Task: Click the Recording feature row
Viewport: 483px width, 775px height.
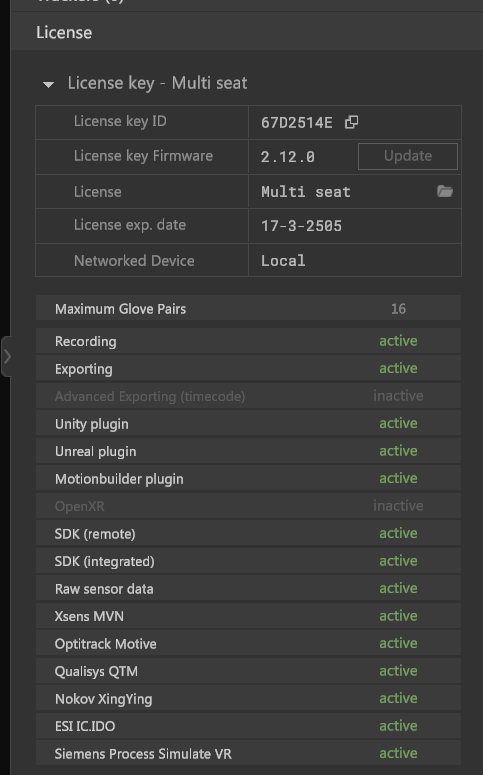Action: (x=248, y=341)
